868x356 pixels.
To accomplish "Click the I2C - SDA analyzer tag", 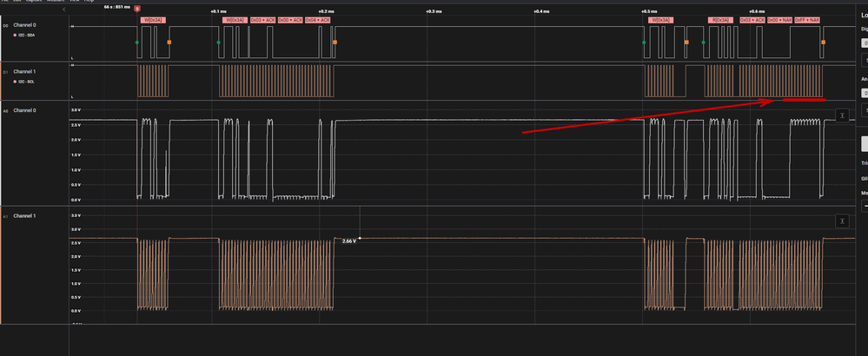I will (x=24, y=35).
